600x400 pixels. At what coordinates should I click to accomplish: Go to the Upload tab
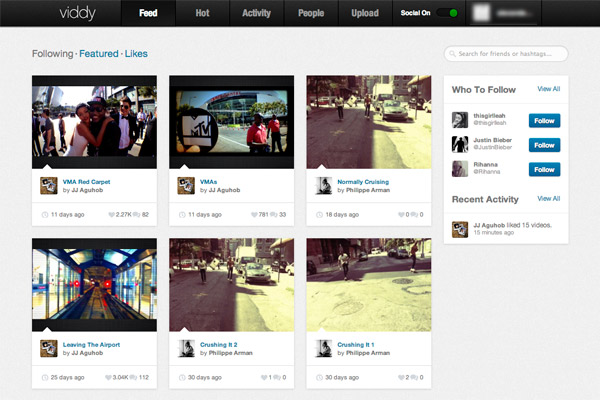coord(365,14)
